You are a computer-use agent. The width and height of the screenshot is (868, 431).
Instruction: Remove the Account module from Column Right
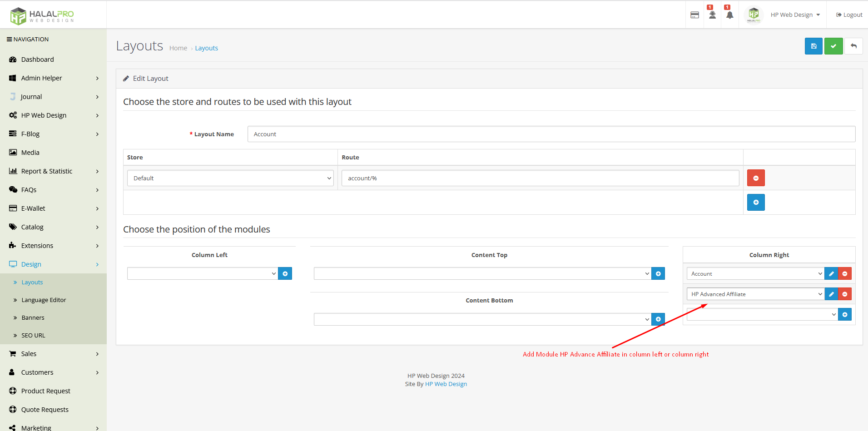click(844, 274)
